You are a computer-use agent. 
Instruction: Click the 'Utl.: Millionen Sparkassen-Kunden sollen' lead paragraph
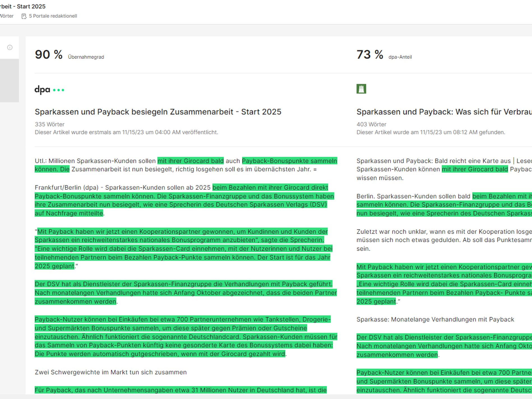[186, 165]
